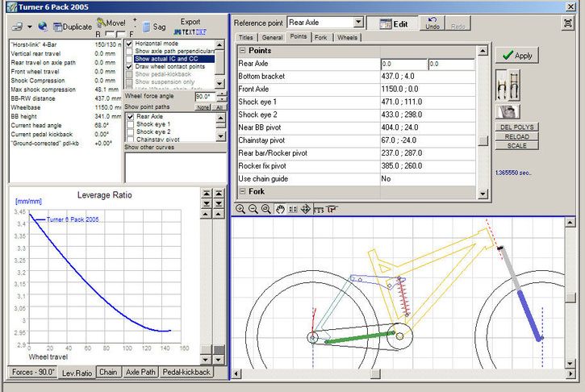The image size is (585, 392).
Task: Check Shock eye 2 point path
Action: [130, 132]
